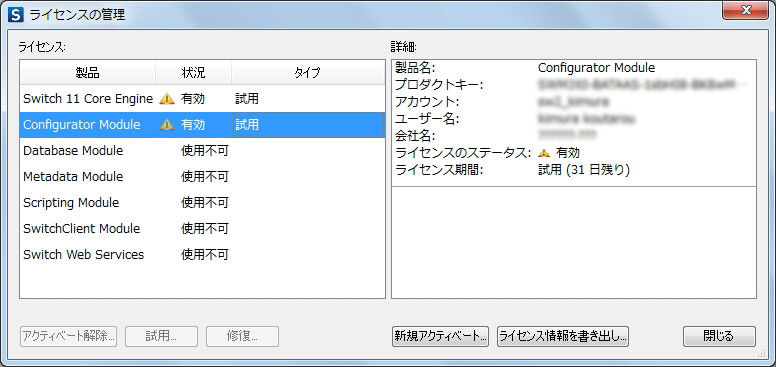776x367 pixels.
Task: Sort by the 製品 column header
Action: pyautogui.click(x=88, y=73)
